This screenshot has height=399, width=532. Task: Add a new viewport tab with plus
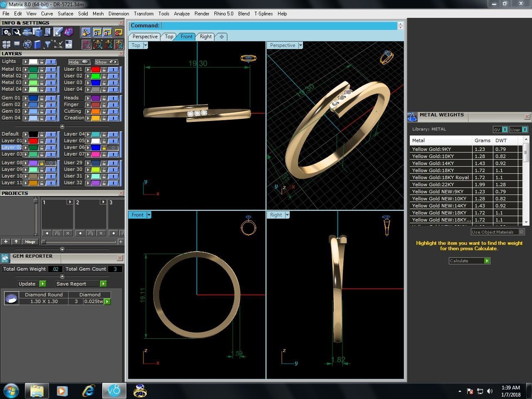[x=222, y=37]
